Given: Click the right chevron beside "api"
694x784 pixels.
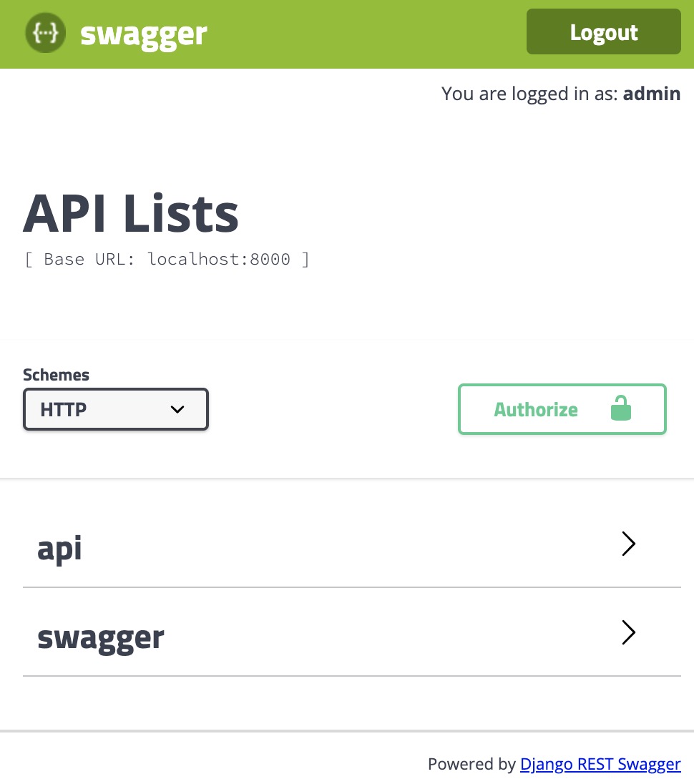Looking at the screenshot, I should point(628,544).
